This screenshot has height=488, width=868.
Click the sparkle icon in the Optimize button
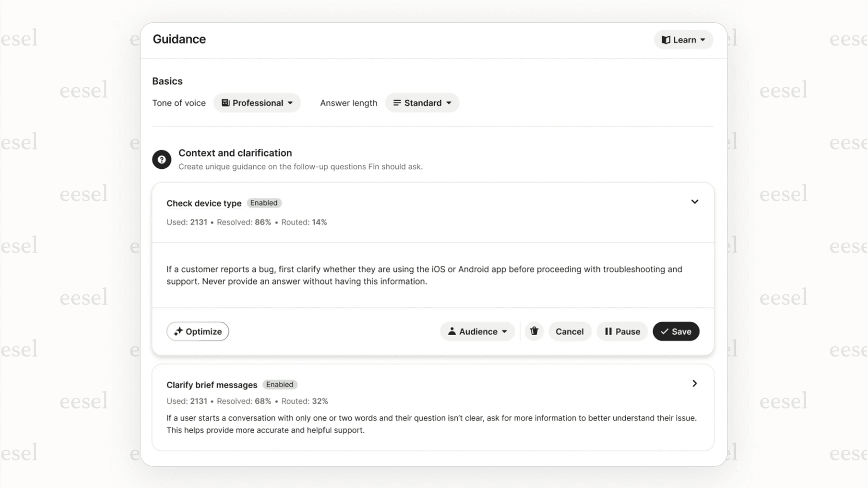point(179,331)
